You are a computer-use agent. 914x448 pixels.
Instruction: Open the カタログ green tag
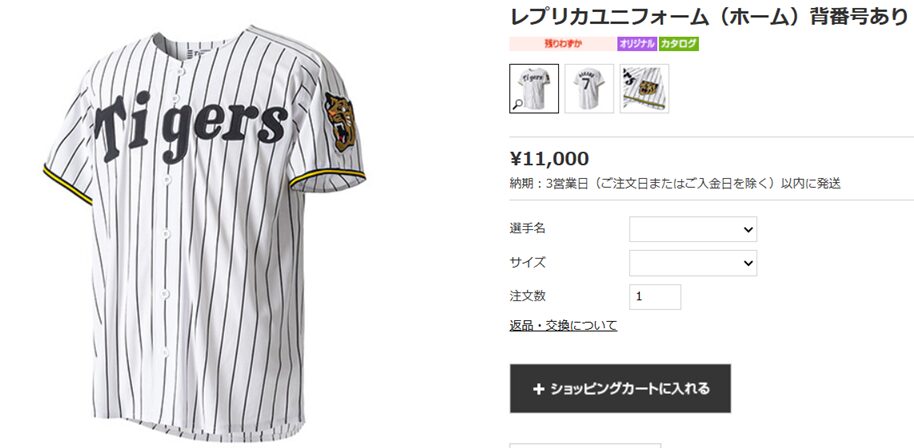coord(679,44)
